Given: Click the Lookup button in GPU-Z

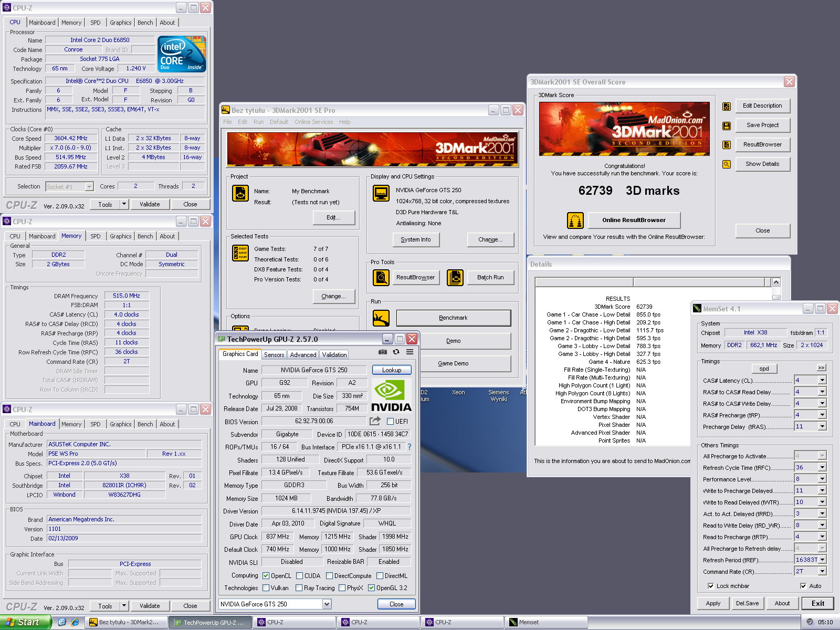Looking at the screenshot, I should (x=392, y=370).
